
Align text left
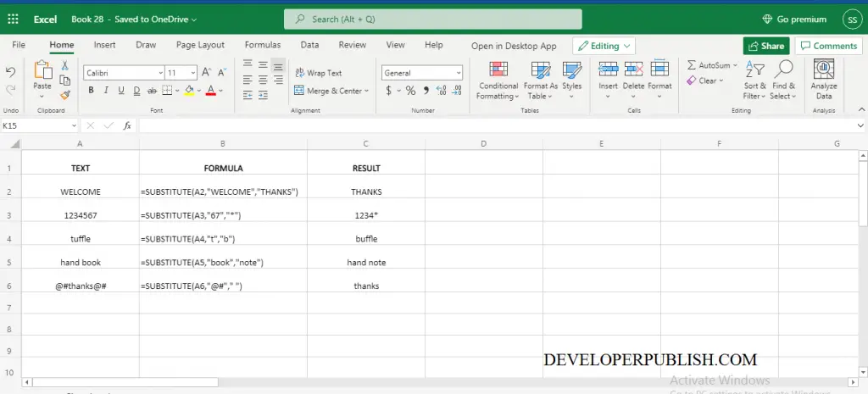248,80
